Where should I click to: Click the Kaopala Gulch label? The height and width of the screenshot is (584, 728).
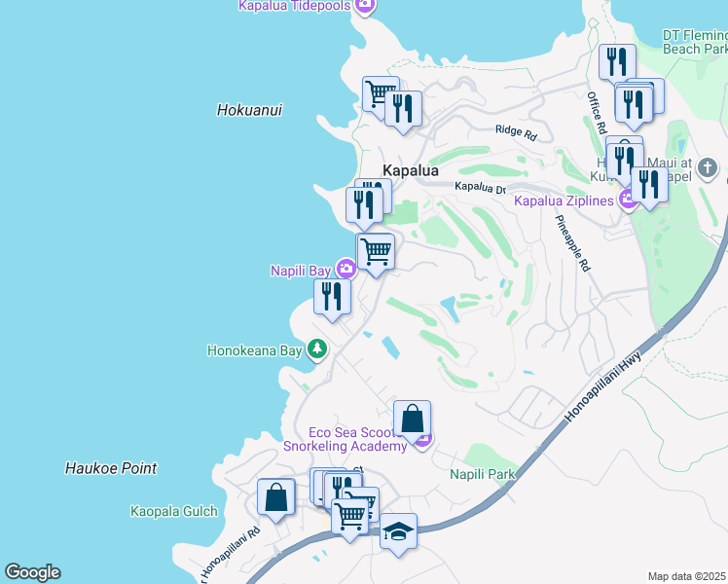(x=173, y=511)
